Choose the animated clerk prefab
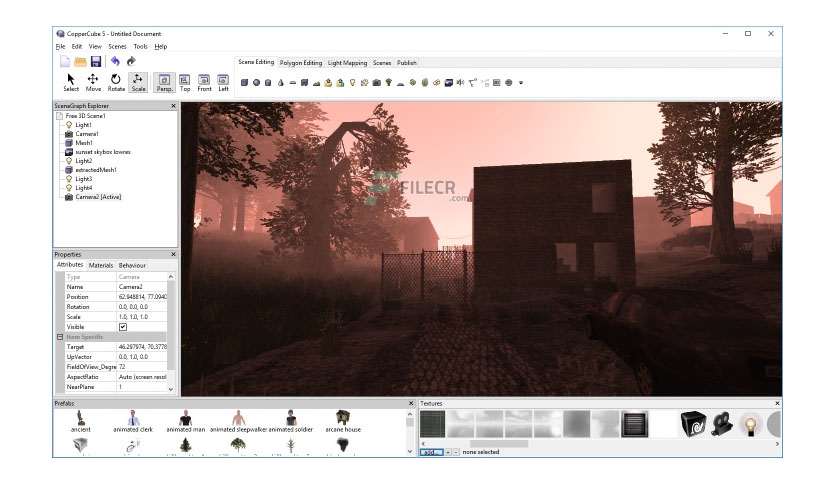Image resolution: width=836 pixels, height=484 pixels. (133, 421)
